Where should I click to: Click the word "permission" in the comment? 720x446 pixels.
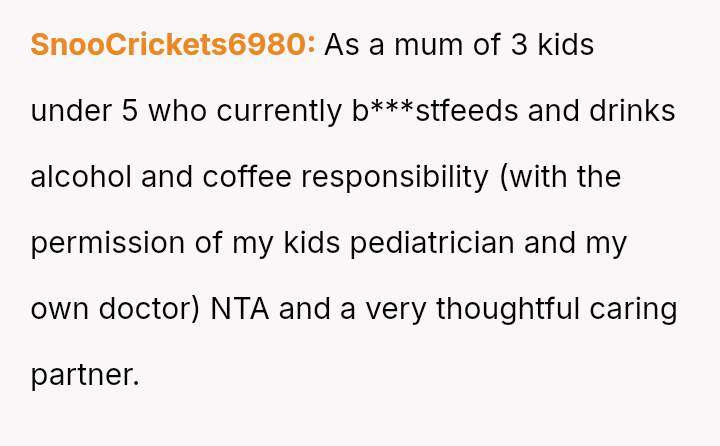click(107, 243)
